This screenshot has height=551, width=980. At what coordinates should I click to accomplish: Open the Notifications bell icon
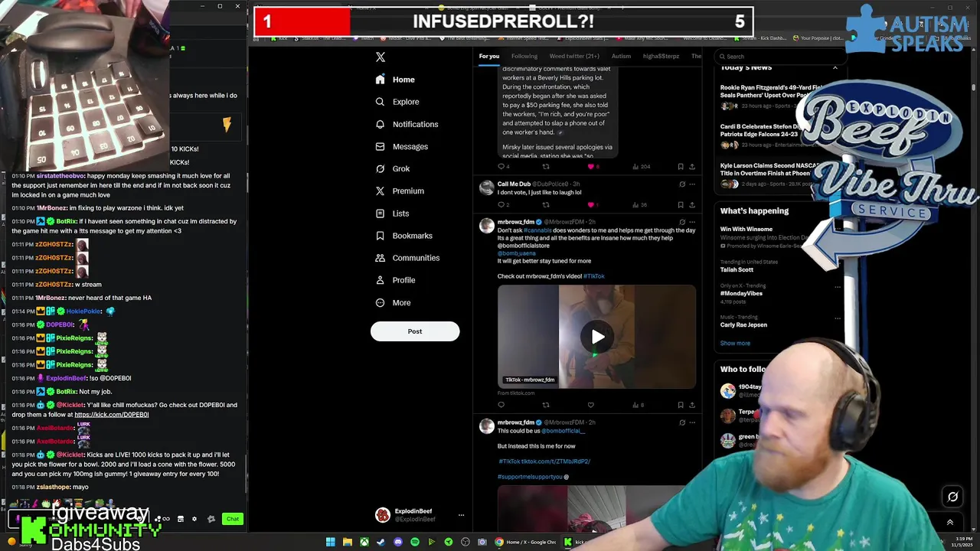[381, 124]
